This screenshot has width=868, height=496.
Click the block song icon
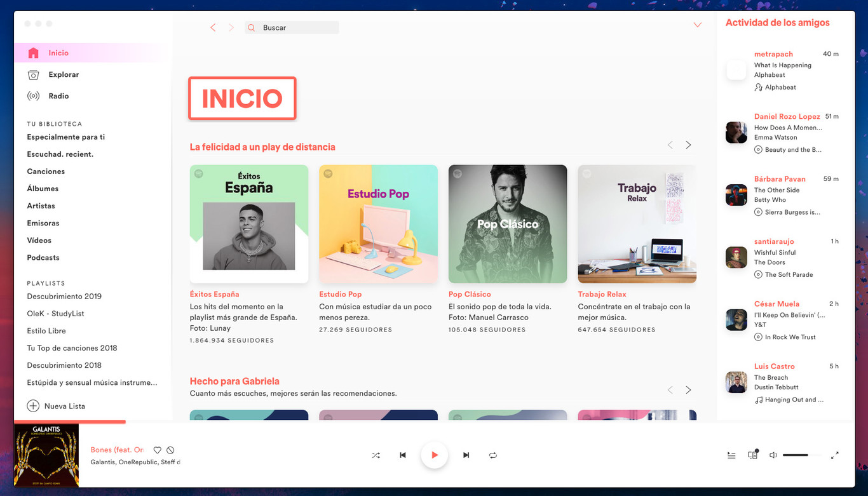pyautogui.click(x=170, y=450)
